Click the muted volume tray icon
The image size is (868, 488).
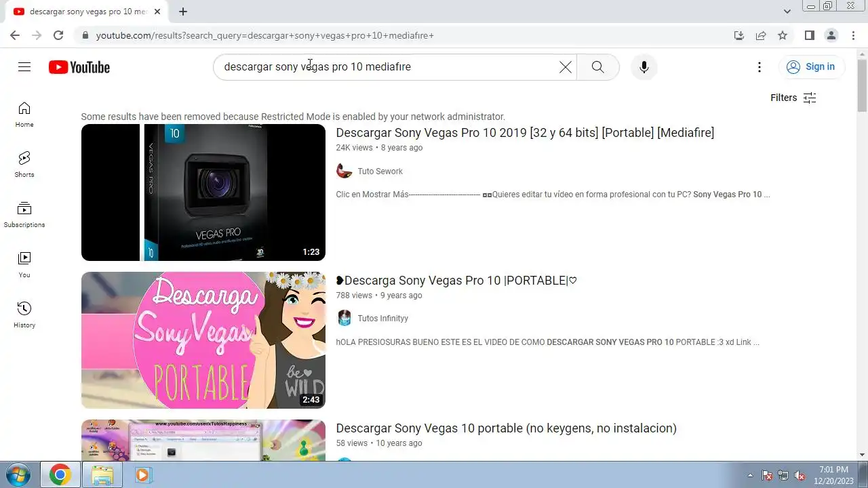[800, 475]
